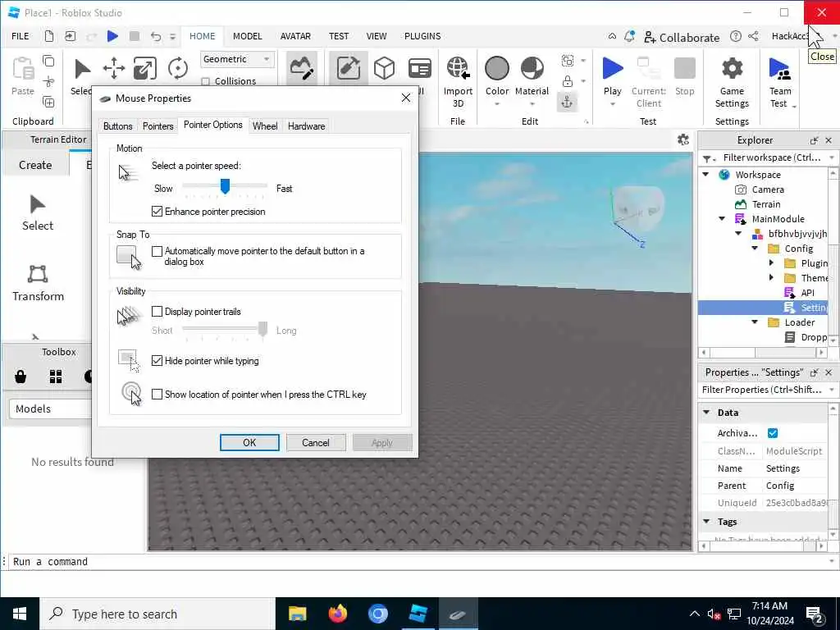Expand the Plugin folder node
The width and height of the screenshot is (840, 630).
tap(771, 263)
